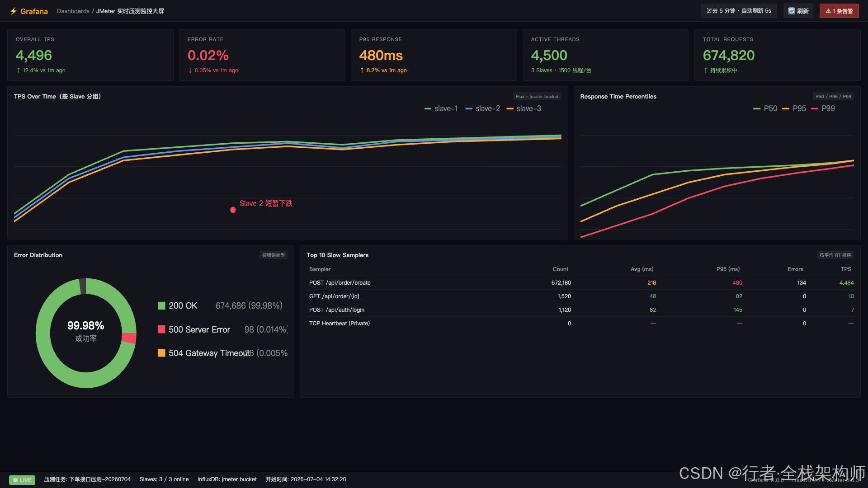Image resolution: width=868 pixels, height=488 pixels.
Task: Click the orange 504 Gateway Timeout swatch
Action: pos(161,353)
